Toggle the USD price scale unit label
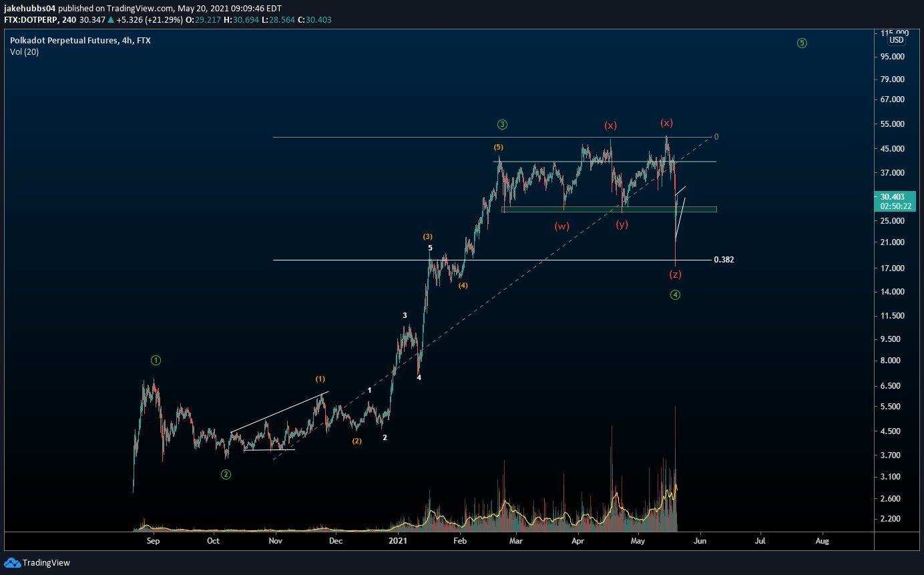The image size is (924, 575). [x=895, y=40]
